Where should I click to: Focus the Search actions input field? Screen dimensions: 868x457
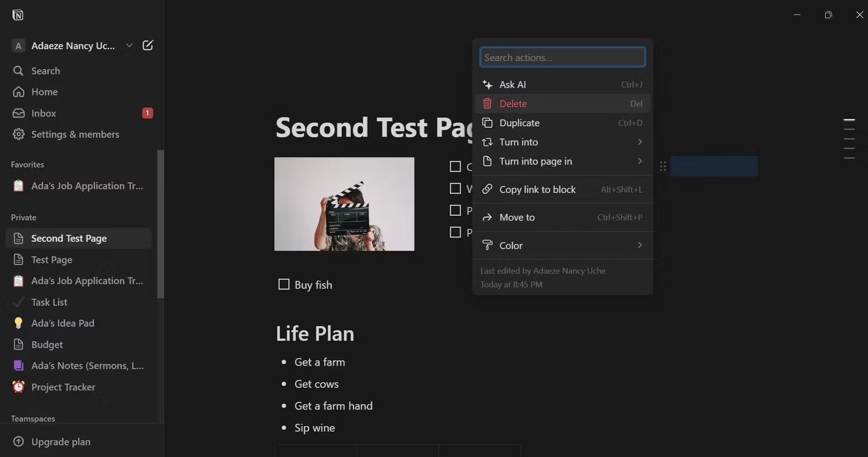click(562, 57)
